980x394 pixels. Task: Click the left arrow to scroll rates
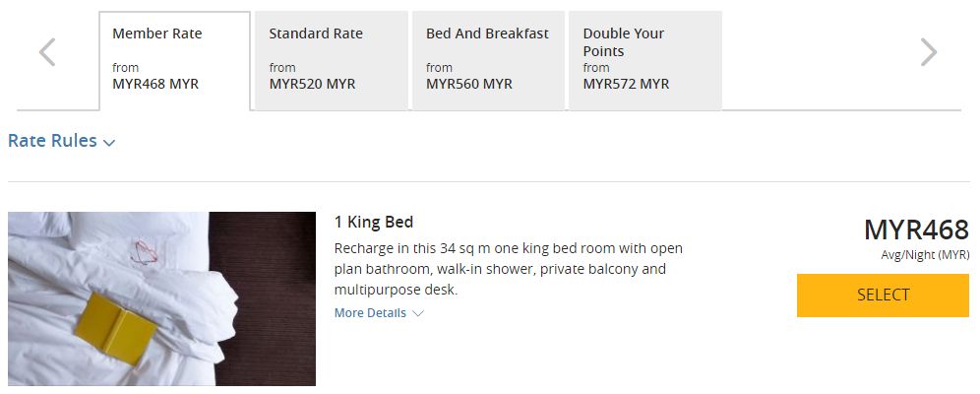[x=47, y=52]
